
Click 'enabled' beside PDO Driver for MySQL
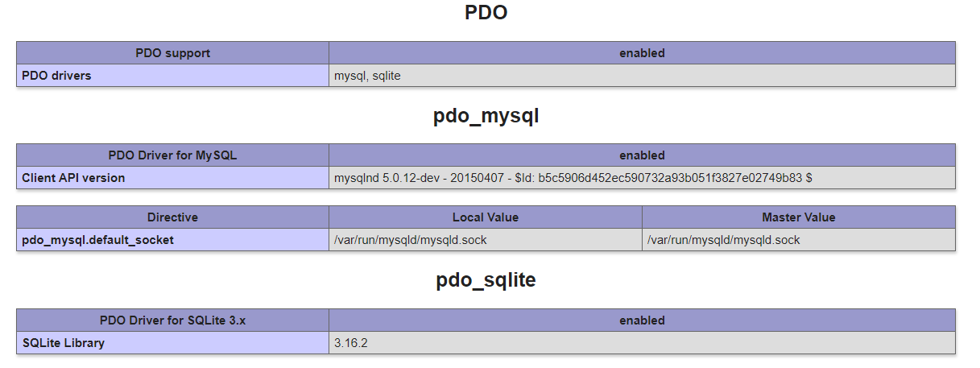tap(642, 155)
